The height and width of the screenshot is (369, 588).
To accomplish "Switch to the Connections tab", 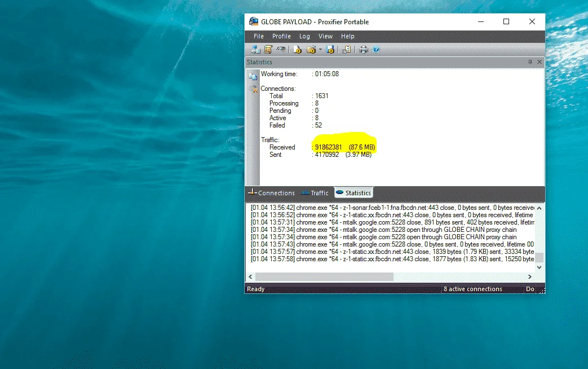I will (x=272, y=193).
